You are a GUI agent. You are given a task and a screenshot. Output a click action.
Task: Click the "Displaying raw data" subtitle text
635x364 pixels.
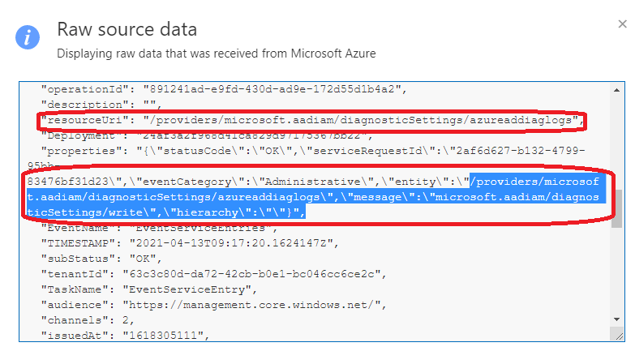tap(216, 54)
